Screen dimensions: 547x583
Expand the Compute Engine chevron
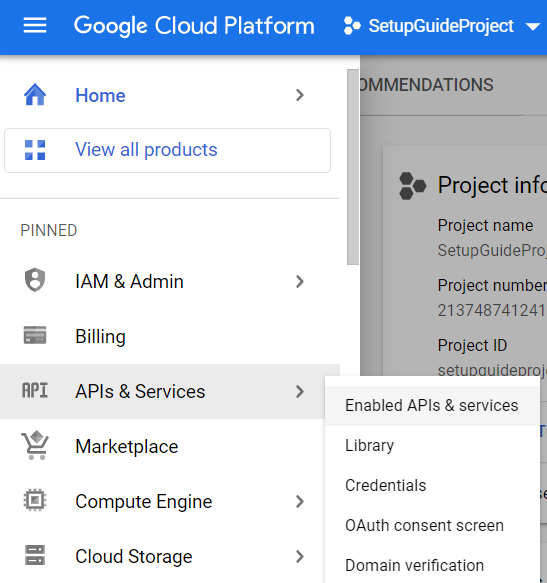[x=300, y=502]
